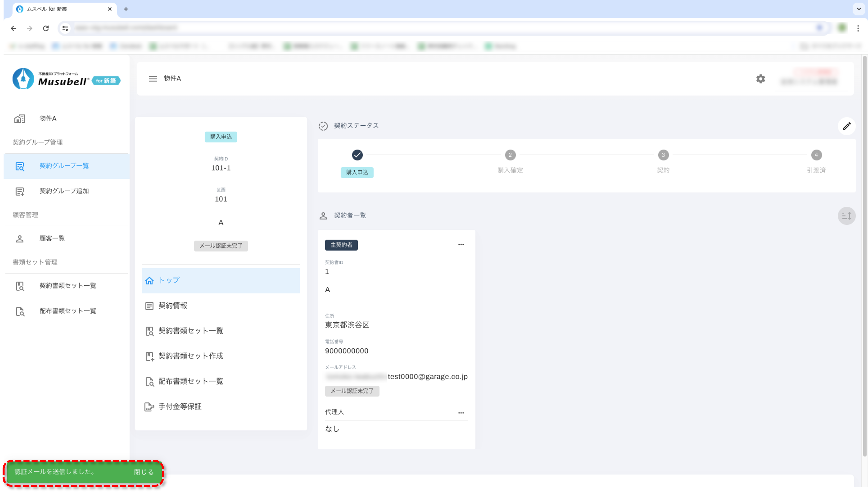Click 閉じる on the green notification
The height and width of the screenshot is (493, 868).
click(144, 472)
